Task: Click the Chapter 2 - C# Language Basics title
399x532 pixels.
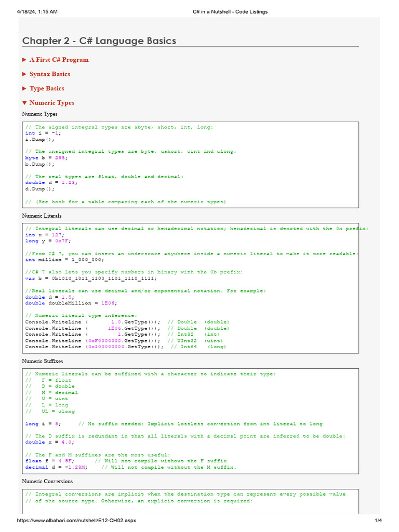Action: point(99,41)
